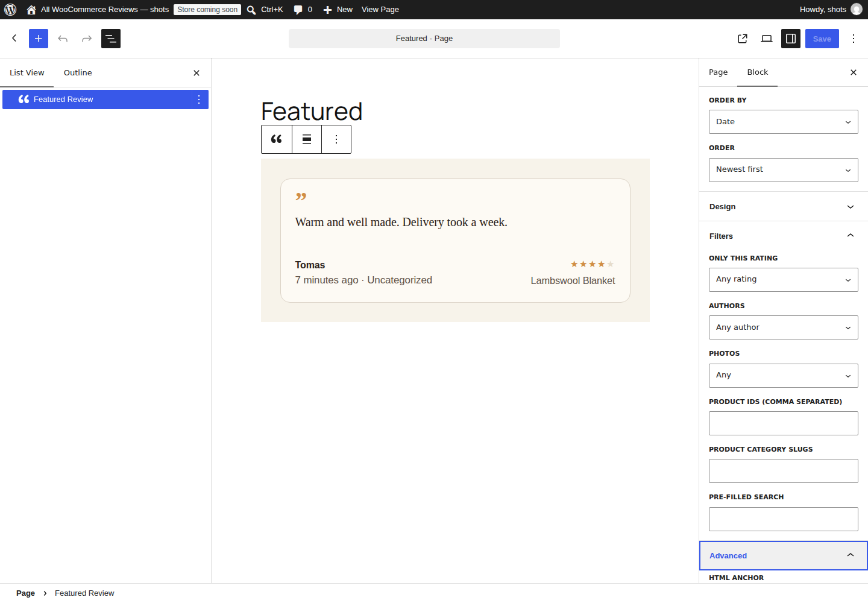Open block toolbar three-dot options
Viewport: 868px width, 603px height.
(336, 139)
